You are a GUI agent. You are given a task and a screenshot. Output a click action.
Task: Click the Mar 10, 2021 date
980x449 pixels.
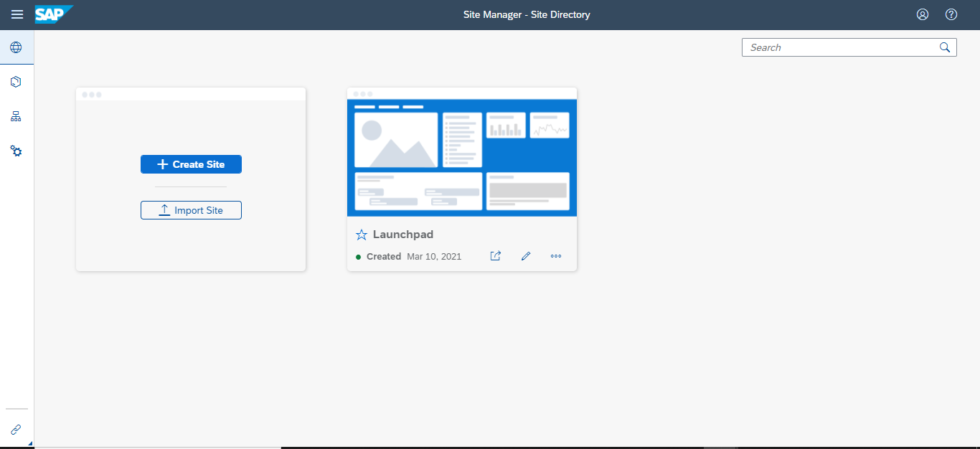[x=434, y=256]
